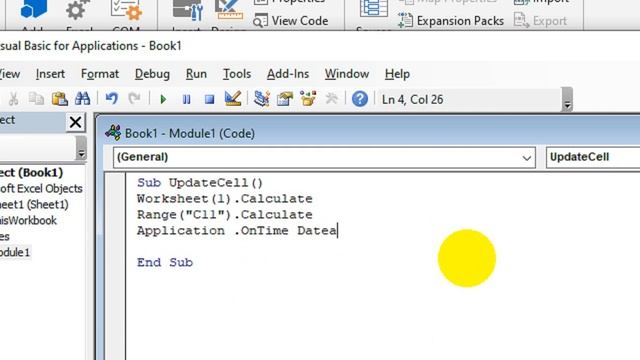Open the Add-Ins menu
This screenshot has width=640, height=360.
(288, 74)
